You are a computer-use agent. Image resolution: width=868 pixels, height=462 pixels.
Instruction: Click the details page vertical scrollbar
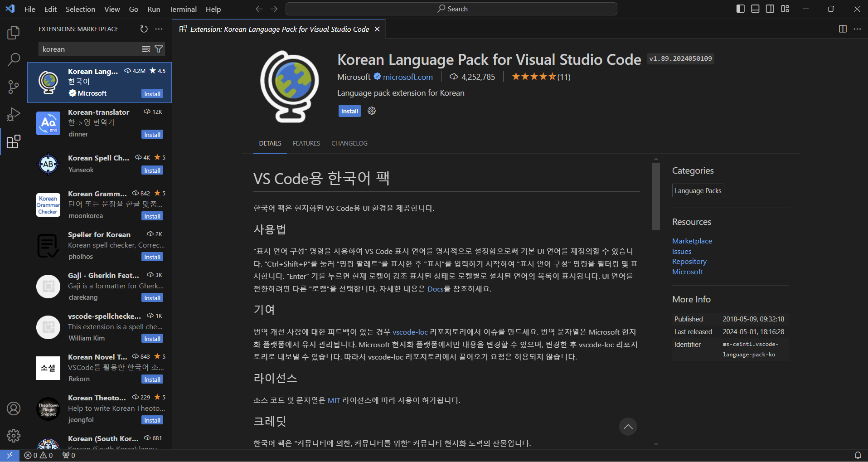656,197
